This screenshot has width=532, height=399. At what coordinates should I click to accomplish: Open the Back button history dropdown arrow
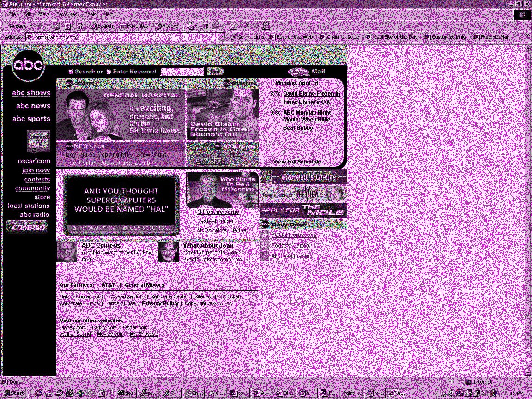(31, 26)
